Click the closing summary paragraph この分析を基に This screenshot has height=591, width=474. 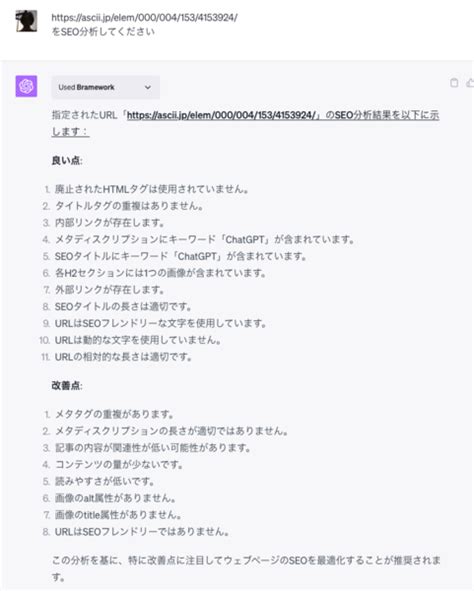coord(246,568)
